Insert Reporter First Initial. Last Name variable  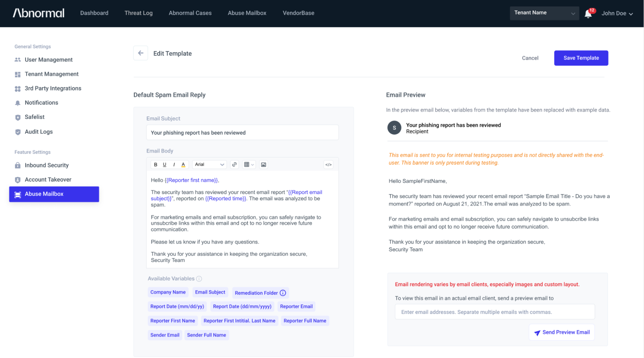[239, 321]
